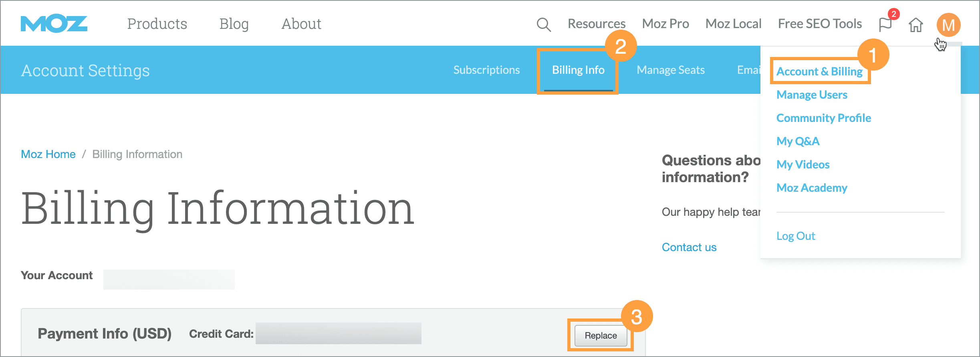Image resolution: width=980 pixels, height=357 pixels.
Task: Open the Products menu
Action: tap(157, 24)
